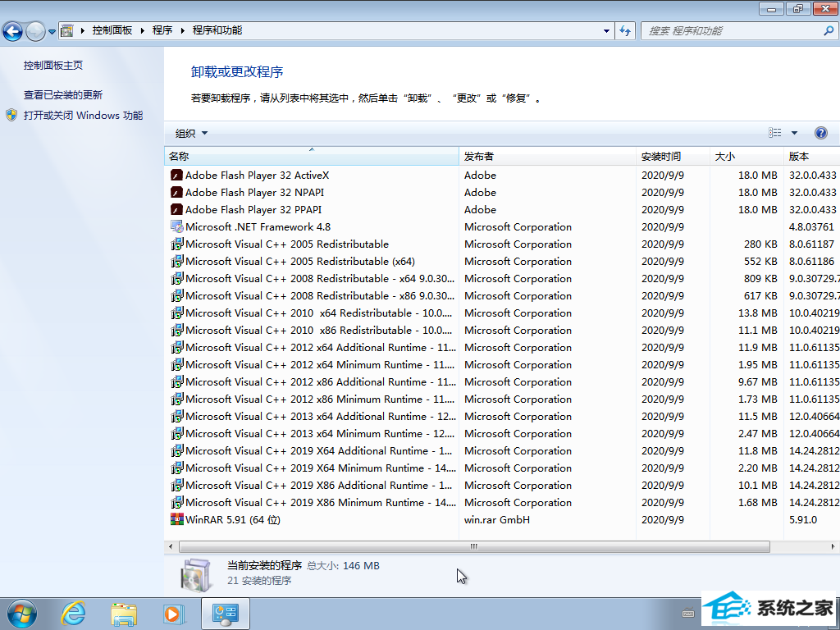Open the 组织 dropdown menu
This screenshot has height=630, width=840.
click(191, 134)
